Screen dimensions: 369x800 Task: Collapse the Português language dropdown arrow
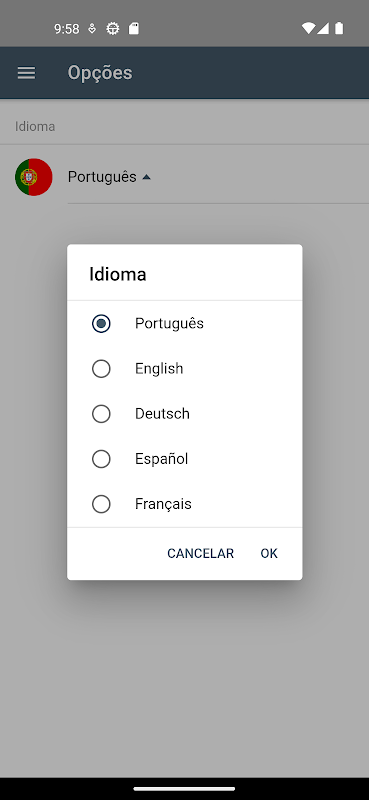[x=146, y=177]
